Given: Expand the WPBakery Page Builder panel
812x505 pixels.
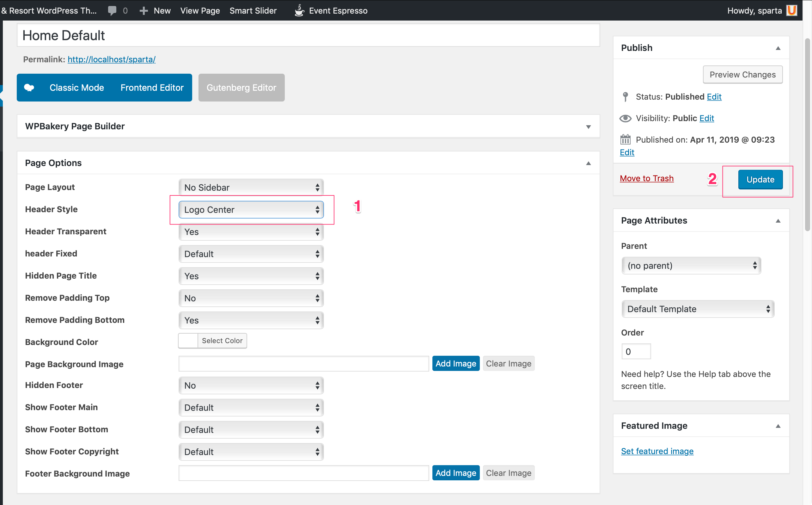Looking at the screenshot, I should [x=589, y=126].
